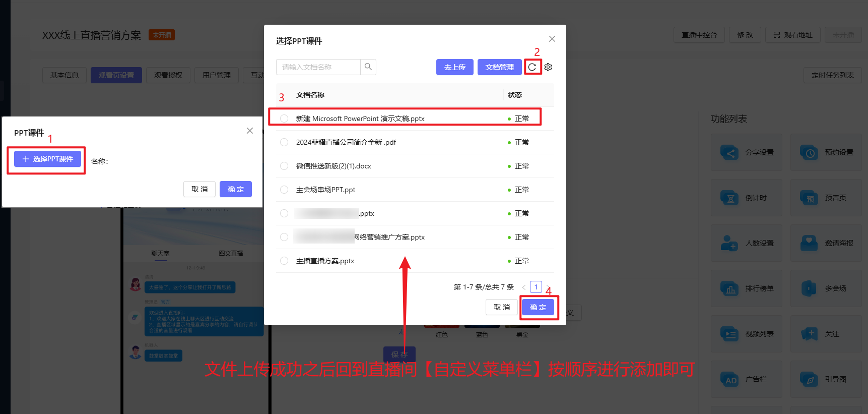Click the 去上传 upload button
This screenshot has width=868, height=414.
454,67
